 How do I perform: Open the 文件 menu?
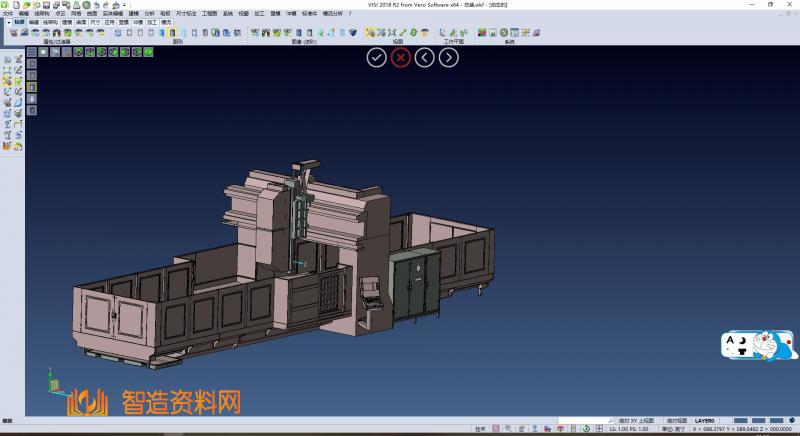click(x=7, y=13)
